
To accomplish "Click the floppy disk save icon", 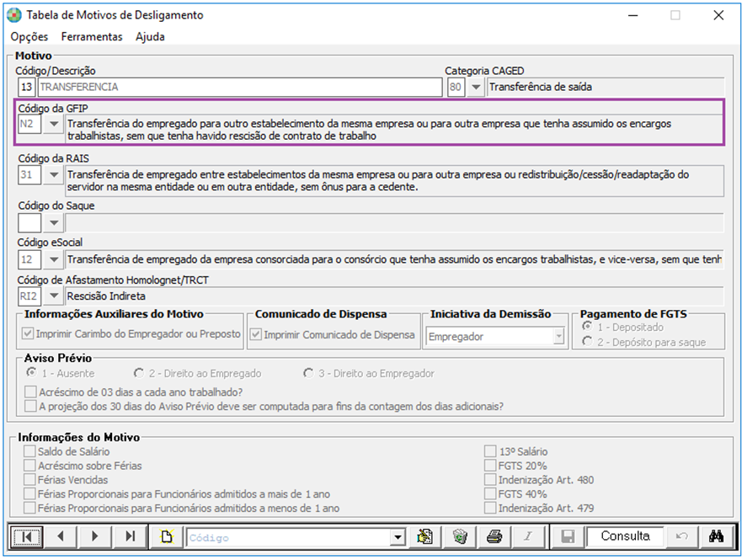I will [x=568, y=536].
